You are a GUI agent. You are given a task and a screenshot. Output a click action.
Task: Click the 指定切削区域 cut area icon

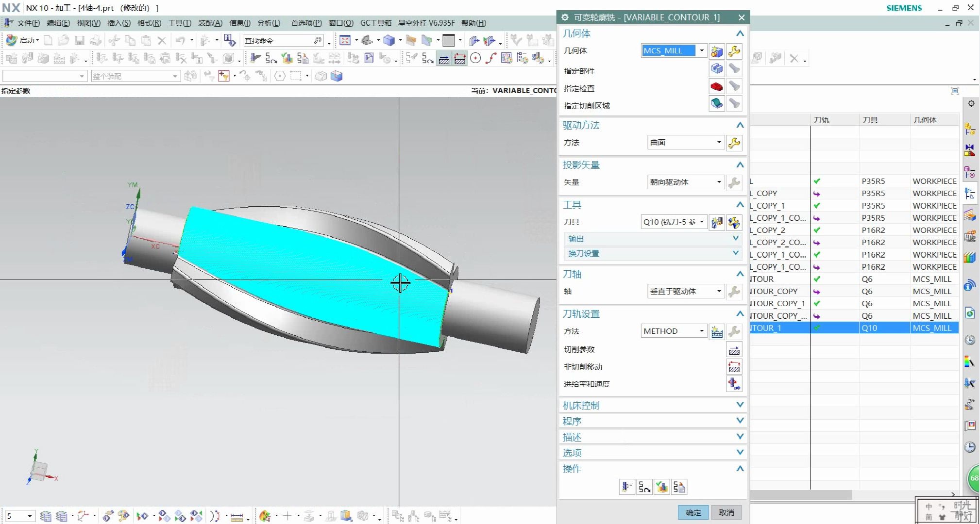[717, 104]
